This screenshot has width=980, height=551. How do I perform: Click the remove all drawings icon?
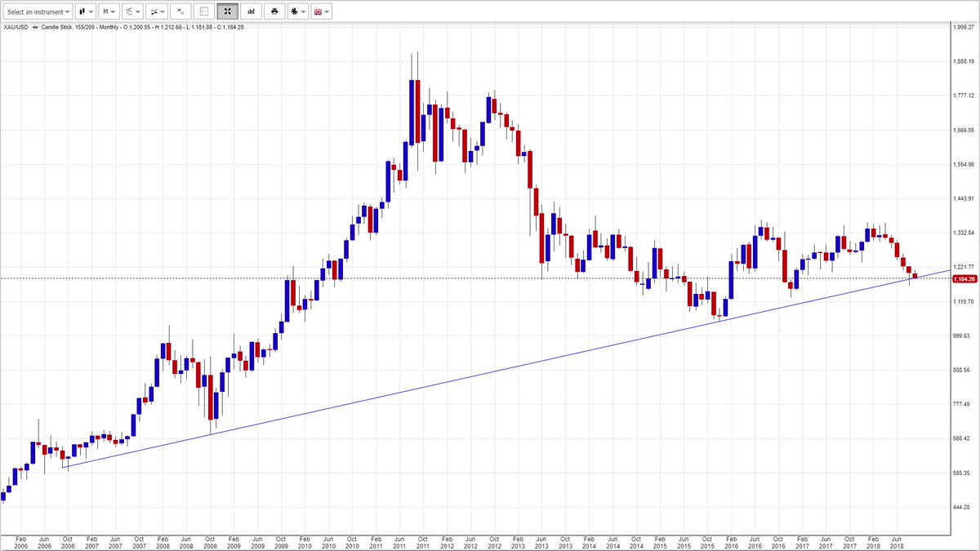(x=180, y=12)
